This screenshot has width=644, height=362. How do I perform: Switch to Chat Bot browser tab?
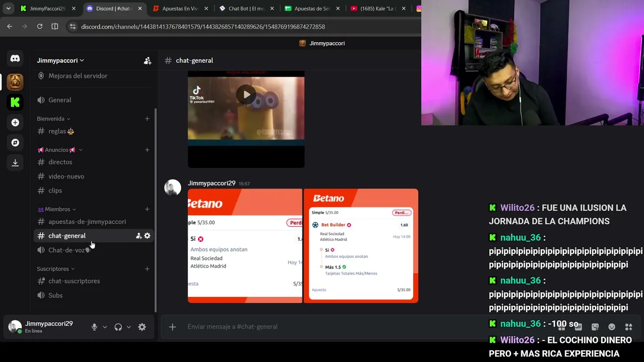tap(247, 9)
